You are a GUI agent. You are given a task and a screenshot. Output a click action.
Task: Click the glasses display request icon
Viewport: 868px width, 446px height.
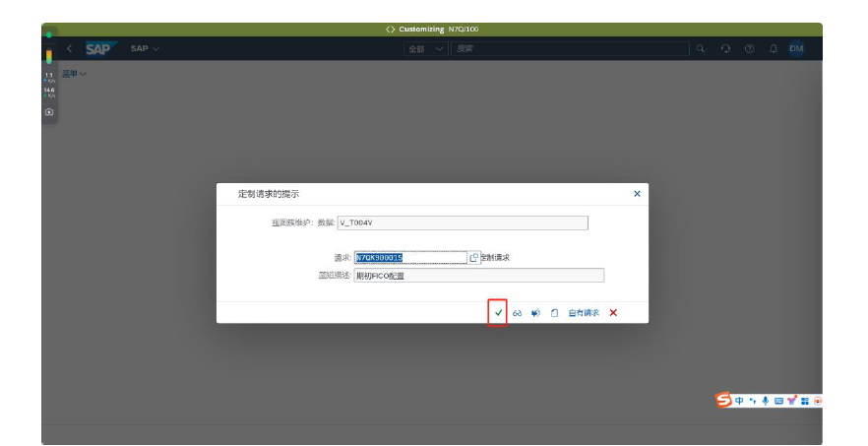517,313
